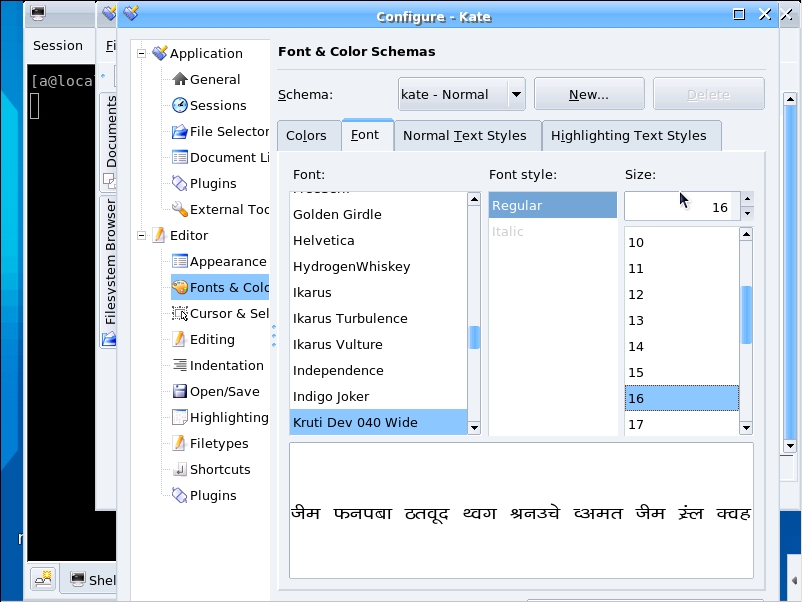Click Kate icon in Configure title bar
The image size is (802, 602).
click(x=131, y=12)
